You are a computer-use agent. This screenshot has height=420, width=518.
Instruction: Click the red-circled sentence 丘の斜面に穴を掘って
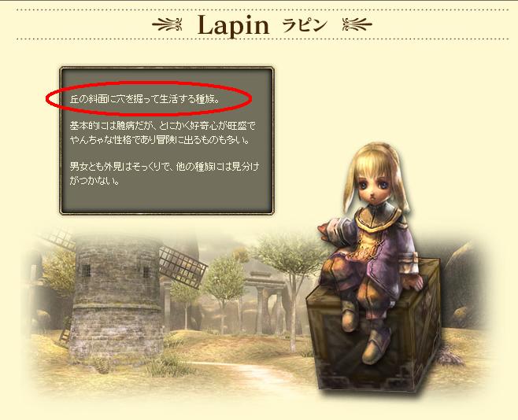click(x=145, y=99)
